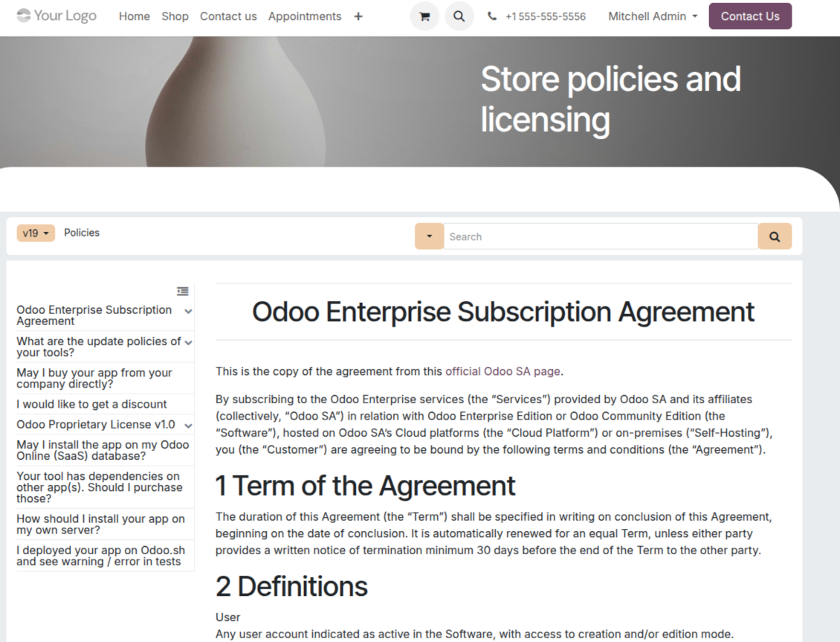840x642 pixels.
Task: Open the Mitchell Admin user menu
Action: (653, 16)
